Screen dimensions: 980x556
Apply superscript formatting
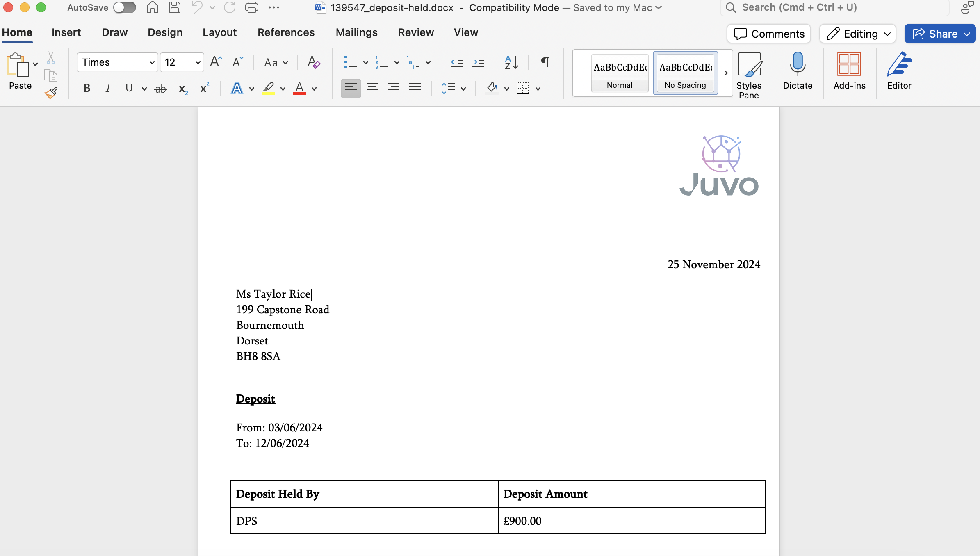pos(204,88)
